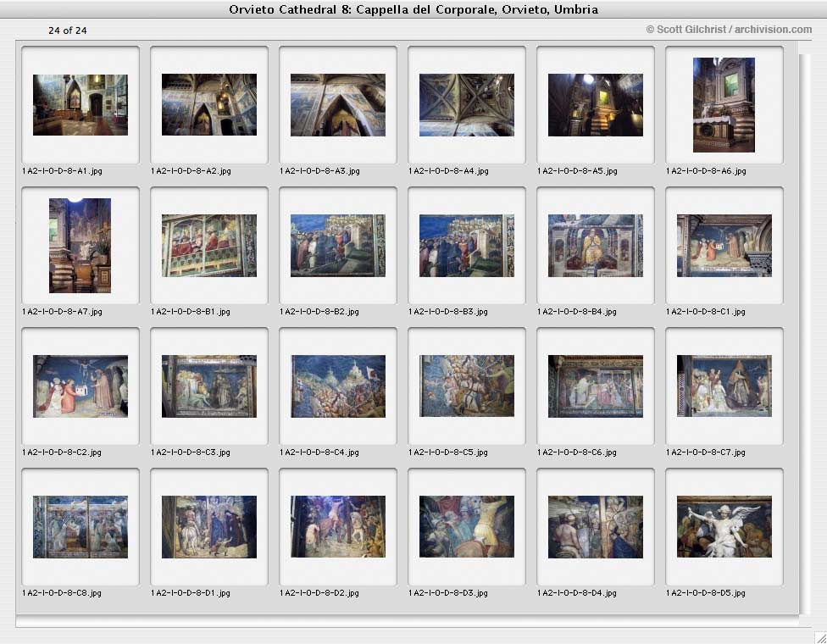Open thumbnail 1A2-I-O-D-8-B3.jpg

click(x=466, y=246)
